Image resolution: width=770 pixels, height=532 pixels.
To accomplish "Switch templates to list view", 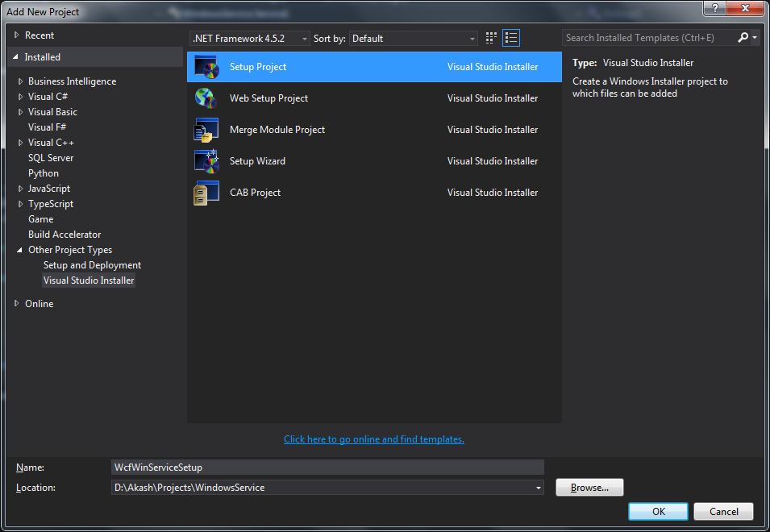I will coord(510,38).
